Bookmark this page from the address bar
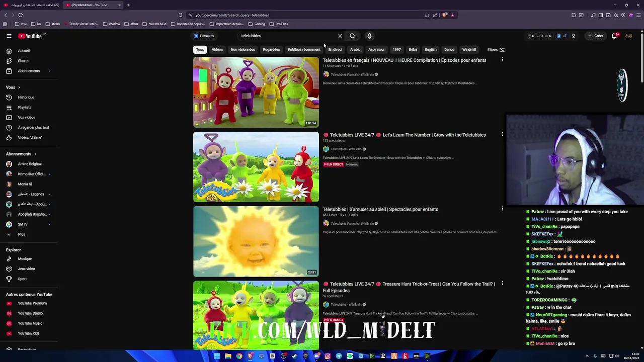Viewport: 644px width, 362px height. coord(180,15)
